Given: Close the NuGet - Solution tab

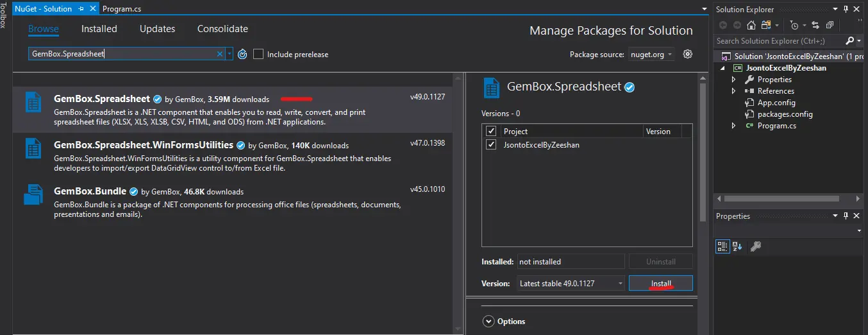Looking at the screenshot, I should [92, 9].
